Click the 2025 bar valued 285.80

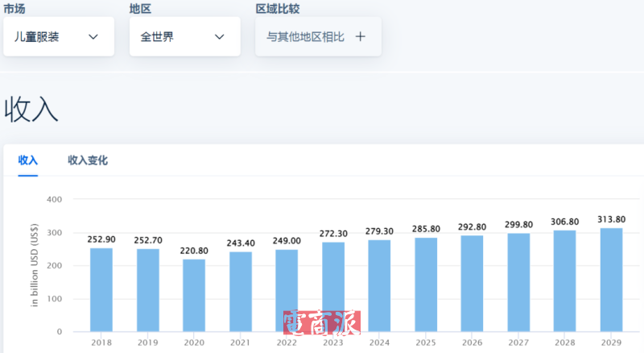[427, 284]
